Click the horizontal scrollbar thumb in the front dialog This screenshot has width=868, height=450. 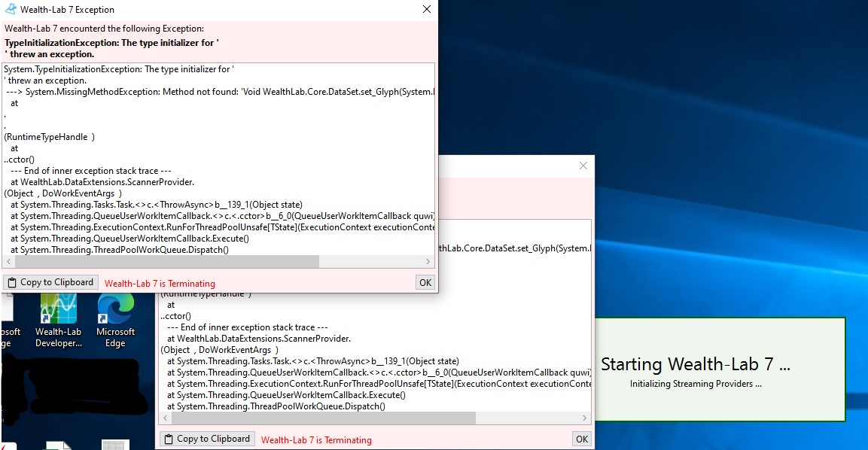(x=166, y=261)
